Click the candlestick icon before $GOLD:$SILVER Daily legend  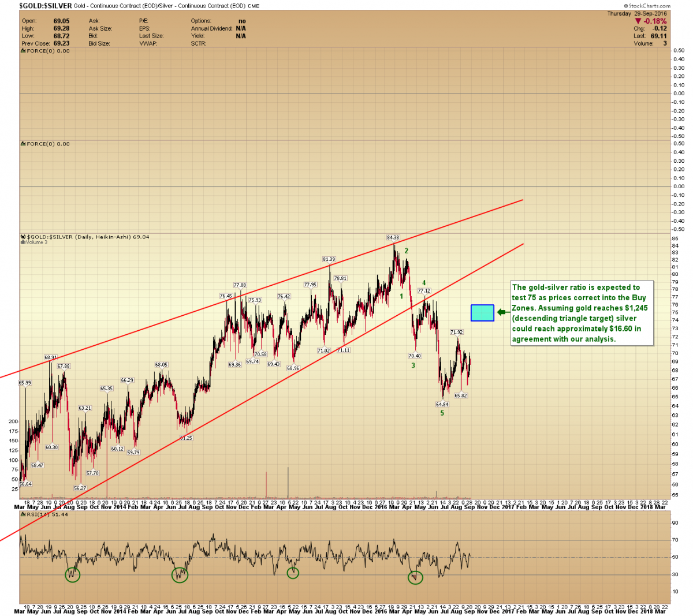pyautogui.click(x=23, y=237)
